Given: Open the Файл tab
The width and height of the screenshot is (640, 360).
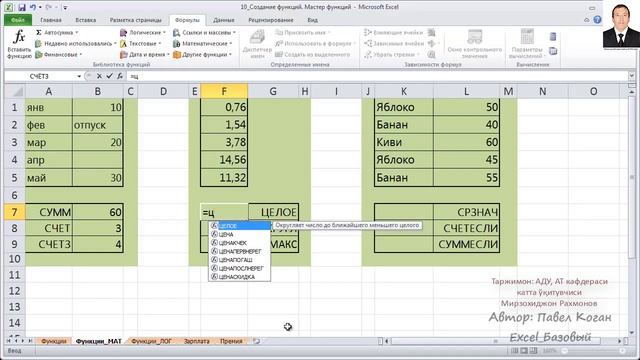Looking at the screenshot, I should coord(18,20).
